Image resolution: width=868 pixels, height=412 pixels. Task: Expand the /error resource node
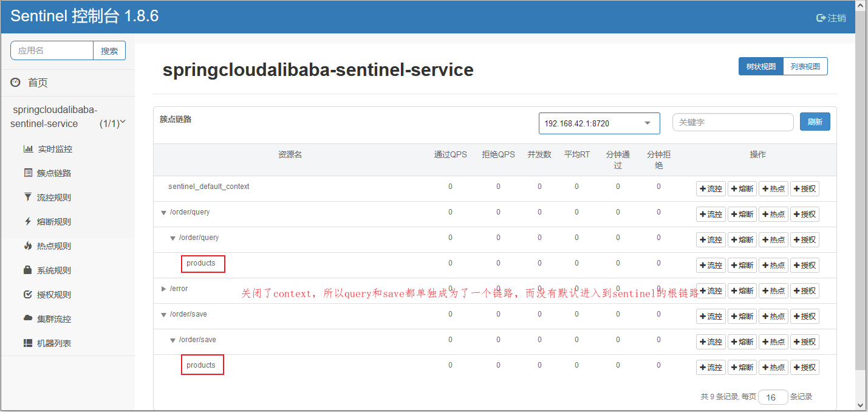(x=164, y=289)
